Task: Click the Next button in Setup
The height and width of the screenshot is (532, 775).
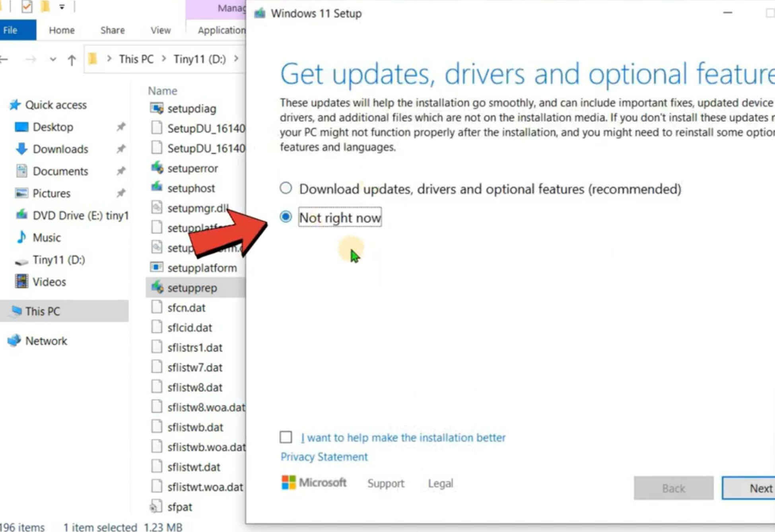Action: [x=748, y=488]
